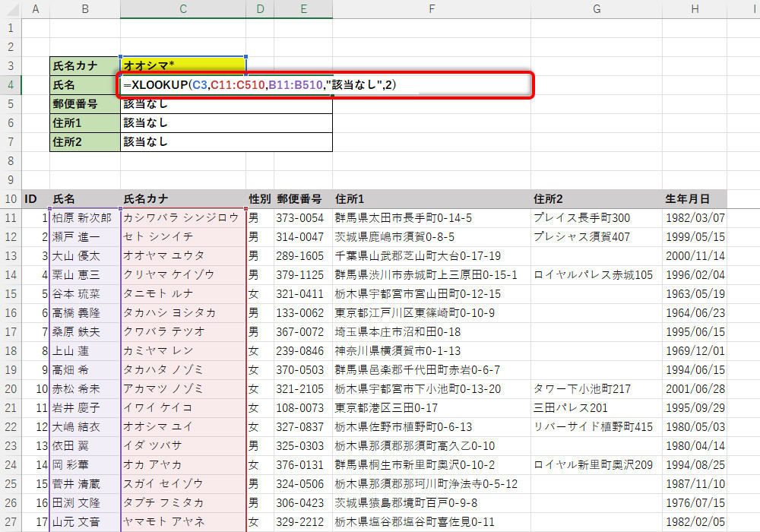760x532 pixels.
Task: Click the kana cell セト シンイチ
Action: click(182, 237)
